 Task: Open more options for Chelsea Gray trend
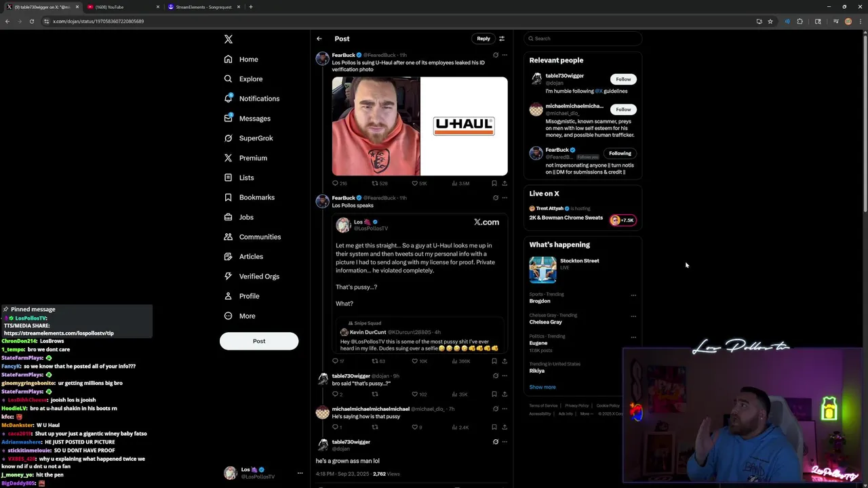(x=633, y=316)
